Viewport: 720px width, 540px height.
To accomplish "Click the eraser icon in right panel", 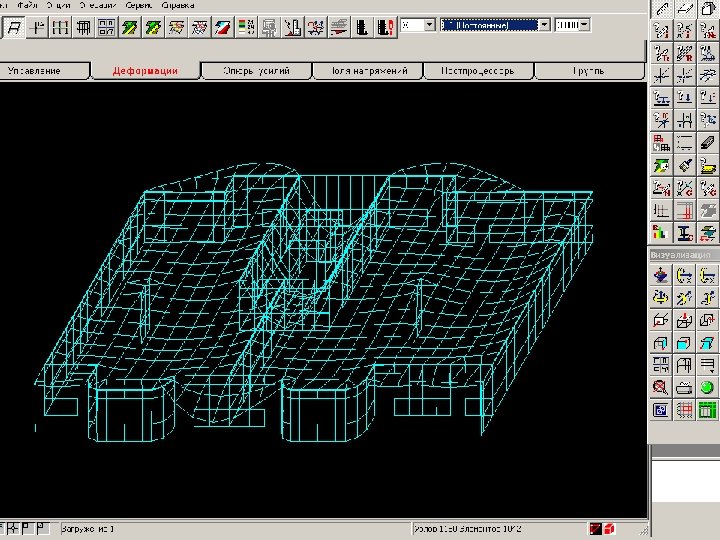I will [x=708, y=143].
